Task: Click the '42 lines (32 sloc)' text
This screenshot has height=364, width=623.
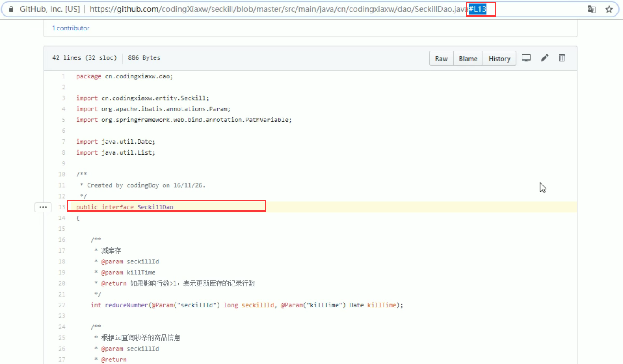Action: click(84, 57)
